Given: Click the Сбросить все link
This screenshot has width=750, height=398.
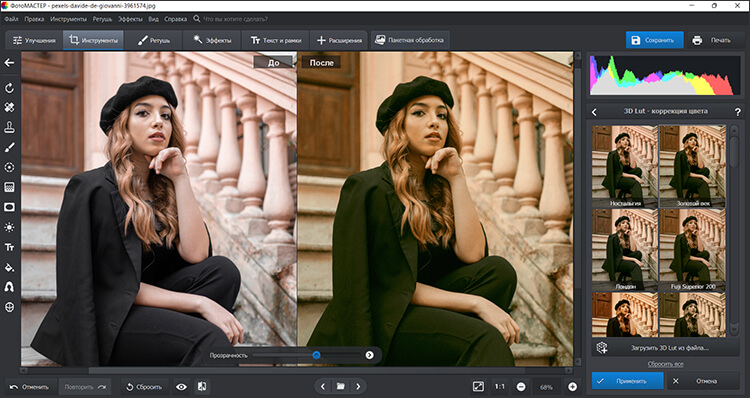Looking at the screenshot, I should click(x=665, y=364).
